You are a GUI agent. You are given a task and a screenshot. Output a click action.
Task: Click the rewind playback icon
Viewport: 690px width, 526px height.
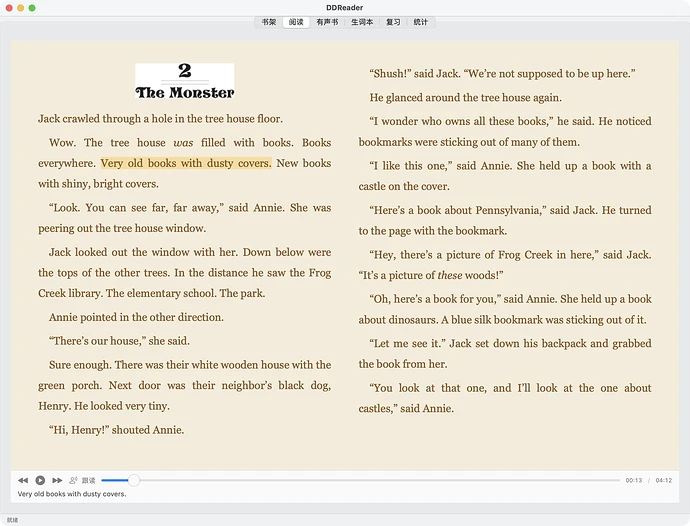(x=23, y=480)
